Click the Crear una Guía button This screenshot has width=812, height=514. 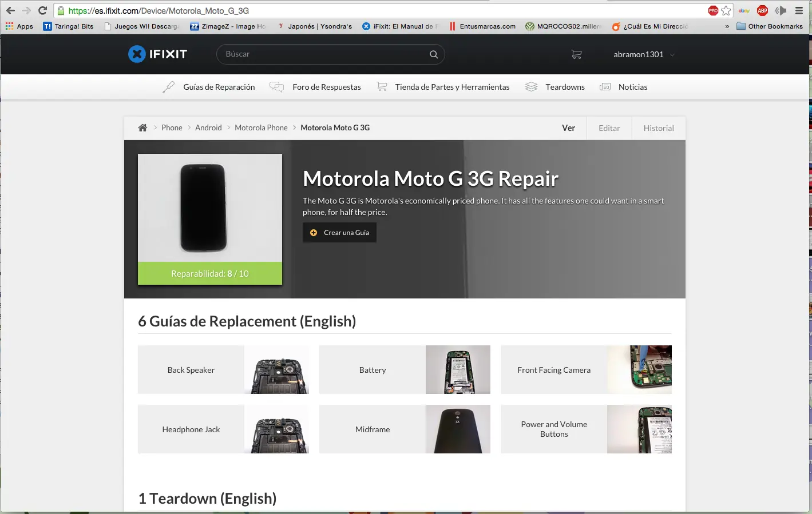pyautogui.click(x=339, y=233)
